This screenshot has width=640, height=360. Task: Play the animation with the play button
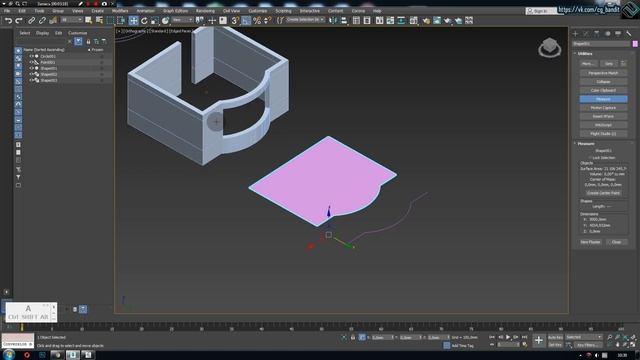(x=508, y=337)
